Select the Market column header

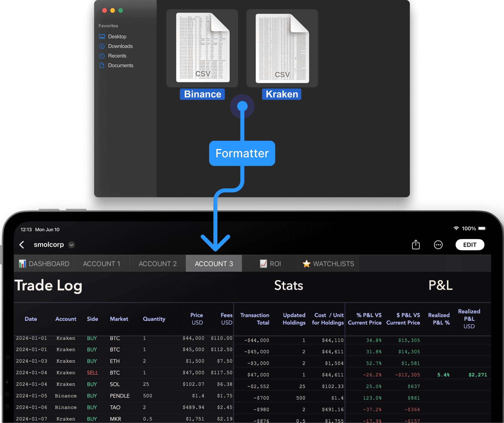pos(119,319)
